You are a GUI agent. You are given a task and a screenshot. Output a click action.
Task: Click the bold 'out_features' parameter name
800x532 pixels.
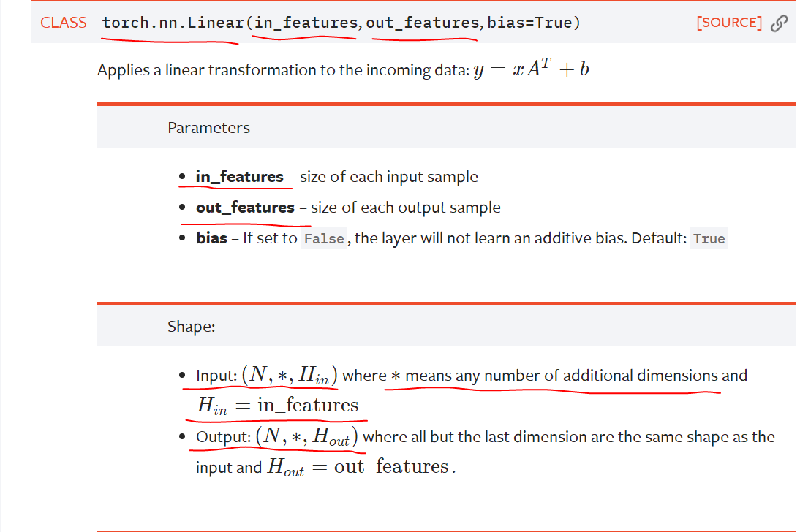pos(245,208)
